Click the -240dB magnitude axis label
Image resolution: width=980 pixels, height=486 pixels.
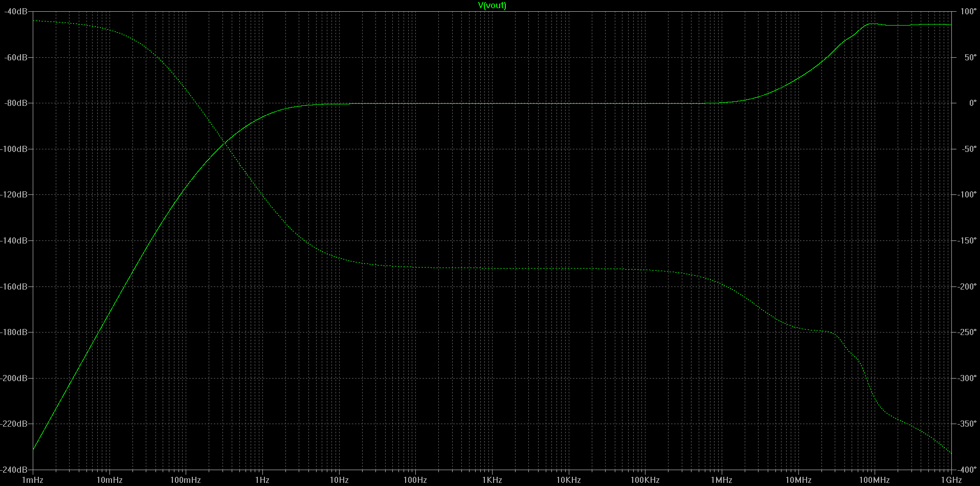click(x=14, y=470)
